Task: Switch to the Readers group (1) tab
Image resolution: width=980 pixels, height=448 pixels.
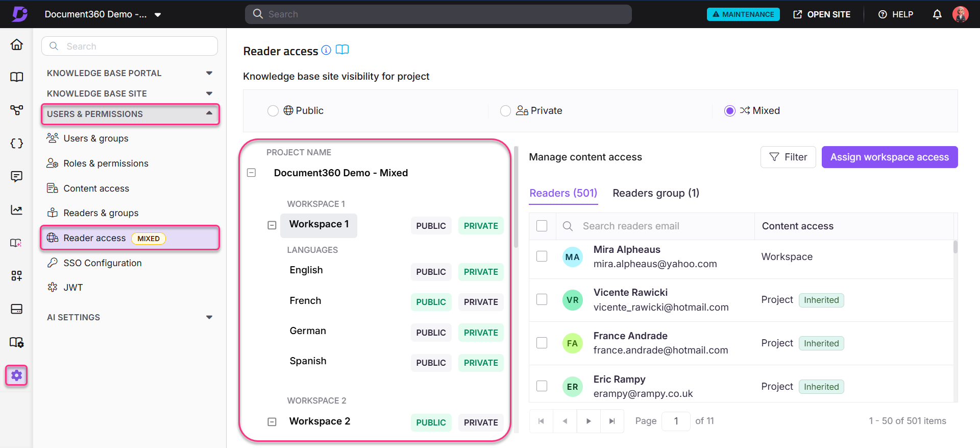Action: pos(656,193)
